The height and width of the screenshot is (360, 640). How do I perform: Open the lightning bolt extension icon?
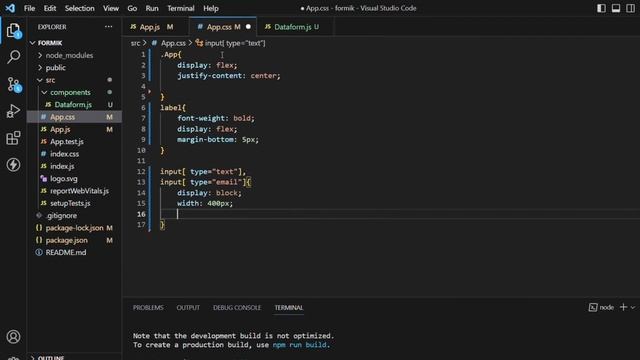point(13,164)
